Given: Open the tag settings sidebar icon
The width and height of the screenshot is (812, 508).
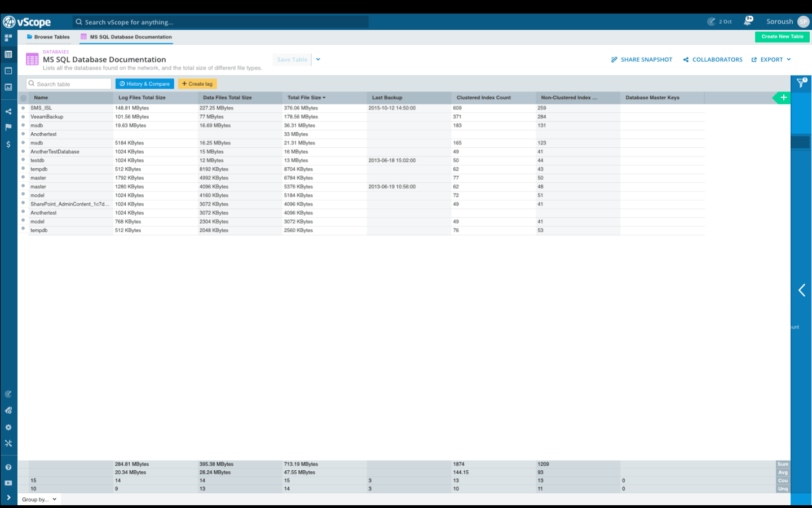Looking at the screenshot, I should point(8,410).
